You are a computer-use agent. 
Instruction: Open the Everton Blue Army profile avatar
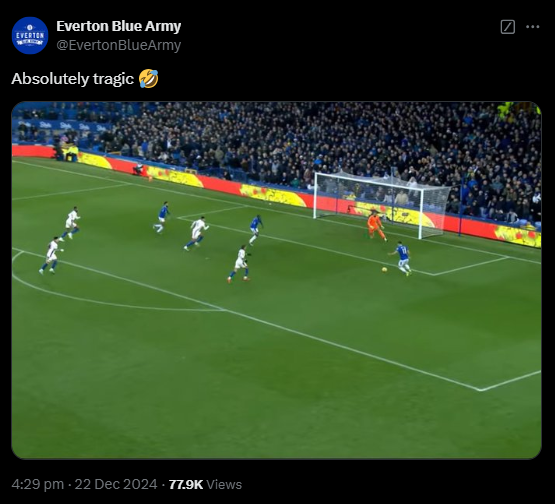[x=30, y=35]
